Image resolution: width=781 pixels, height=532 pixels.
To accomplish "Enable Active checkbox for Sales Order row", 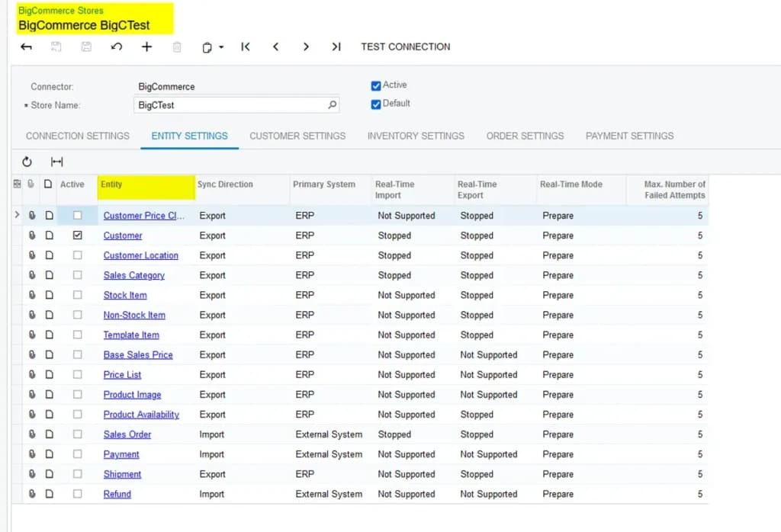I will pyautogui.click(x=77, y=434).
